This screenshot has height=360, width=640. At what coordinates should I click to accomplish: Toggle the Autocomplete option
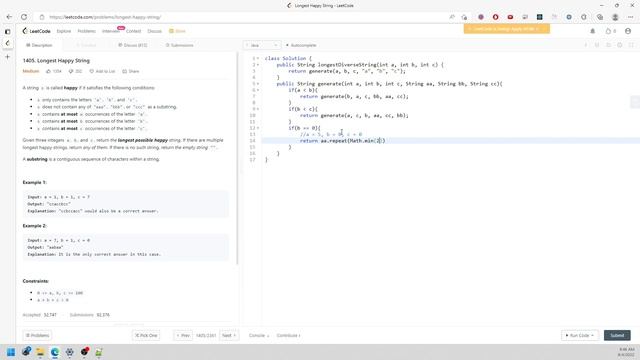coord(301,45)
